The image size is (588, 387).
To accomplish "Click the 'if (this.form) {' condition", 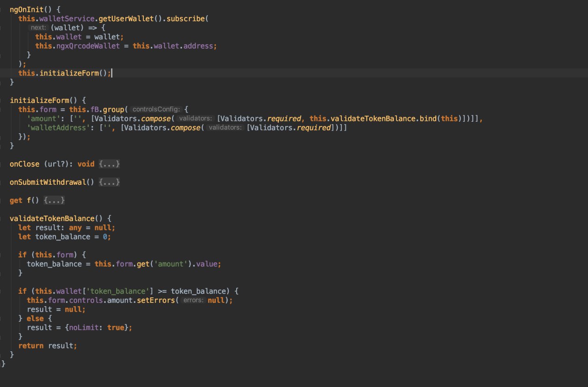I will coord(52,255).
